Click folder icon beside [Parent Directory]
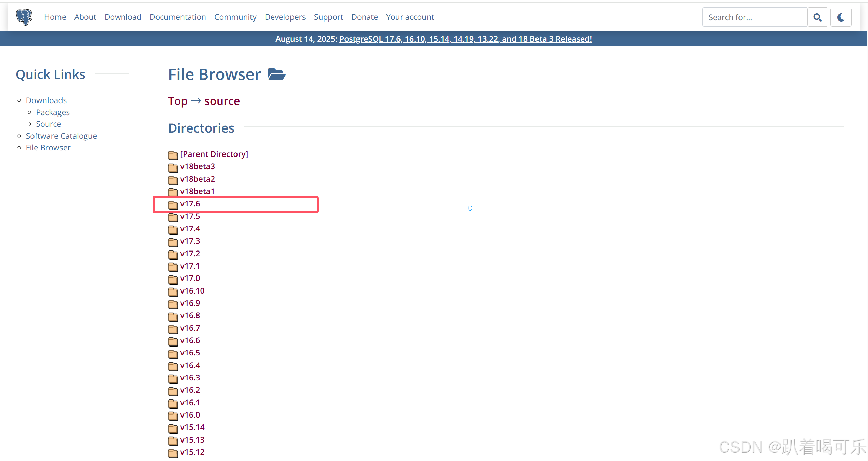This screenshot has height=461, width=868. pos(173,155)
